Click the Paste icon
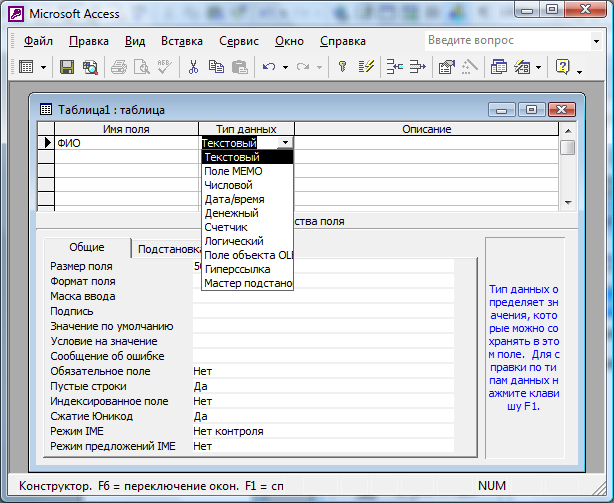This screenshot has height=503, width=614. pos(240,67)
